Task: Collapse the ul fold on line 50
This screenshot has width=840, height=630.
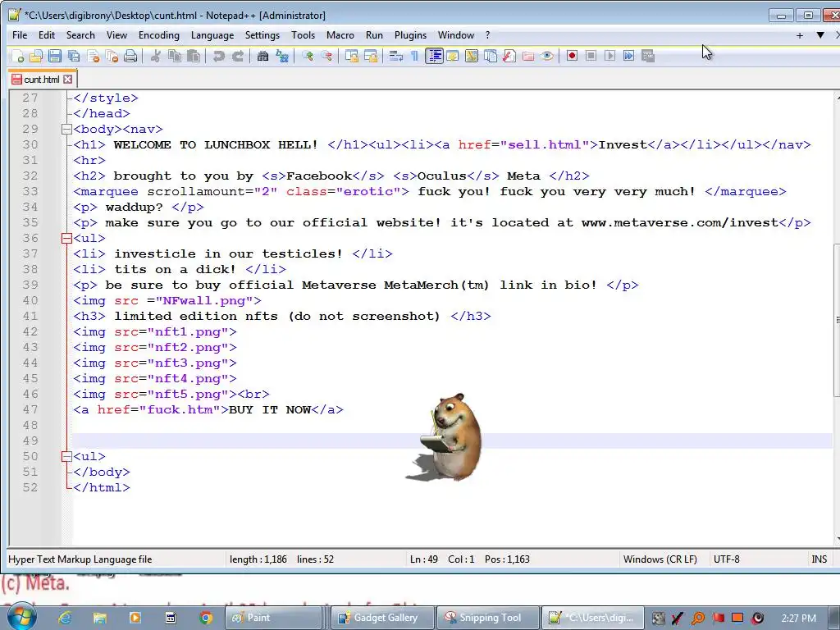Action: [66, 456]
